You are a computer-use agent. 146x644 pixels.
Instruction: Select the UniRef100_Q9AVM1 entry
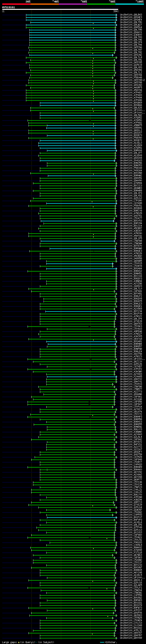point(131,178)
